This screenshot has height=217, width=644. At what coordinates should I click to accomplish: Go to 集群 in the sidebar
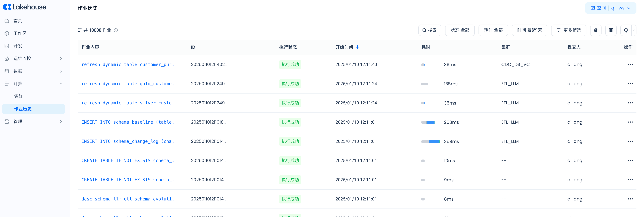pyautogui.click(x=19, y=96)
